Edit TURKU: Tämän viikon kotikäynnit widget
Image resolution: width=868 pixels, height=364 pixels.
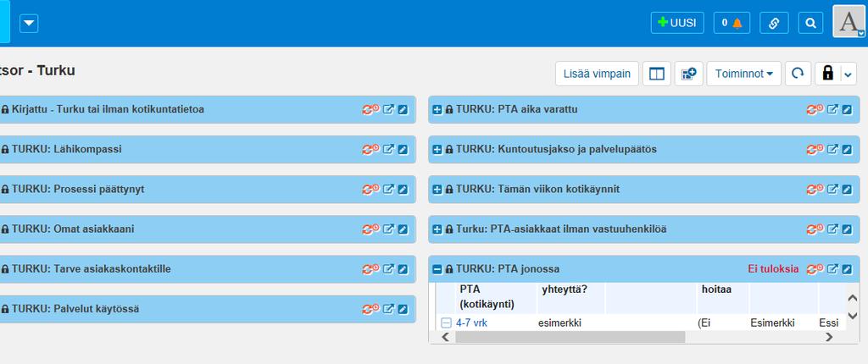coord(847,189)
